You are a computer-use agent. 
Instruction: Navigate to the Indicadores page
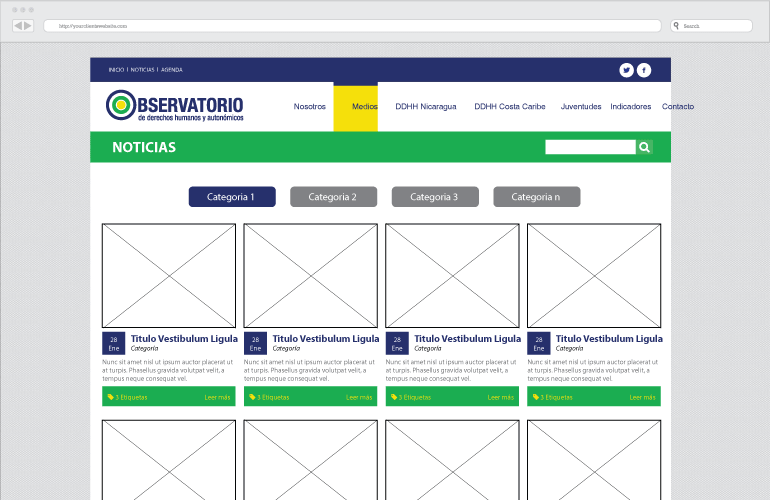click(x=630, y=106)
